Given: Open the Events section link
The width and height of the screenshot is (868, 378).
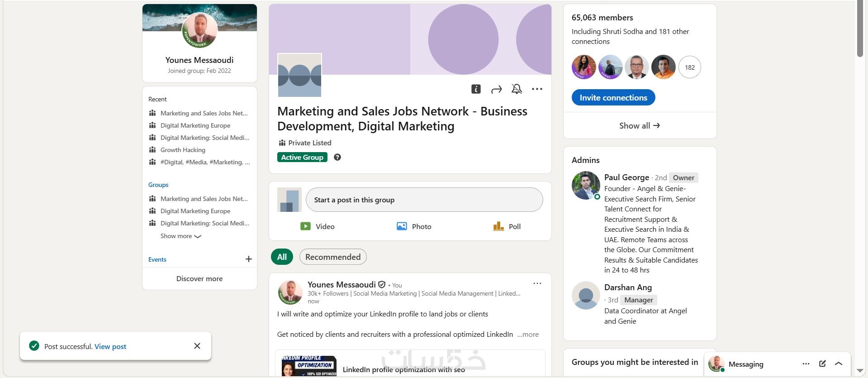Looking at the screenshot, I should (x=157, y=259).
